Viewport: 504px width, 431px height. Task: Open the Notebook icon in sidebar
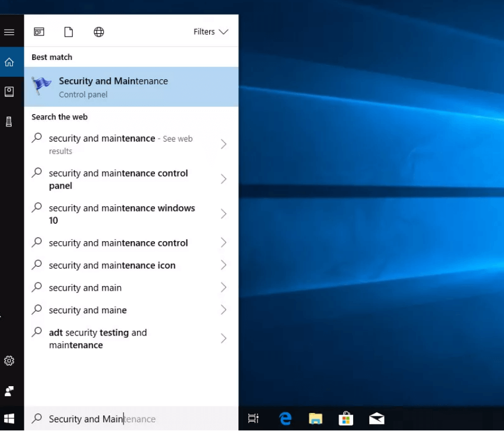click(9, 91)
